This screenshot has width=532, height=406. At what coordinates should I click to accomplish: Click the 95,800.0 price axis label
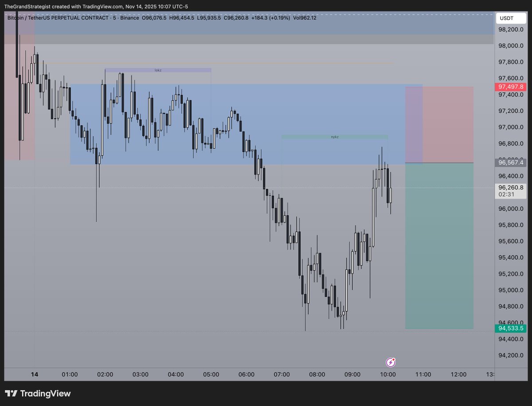click(511, 225)
